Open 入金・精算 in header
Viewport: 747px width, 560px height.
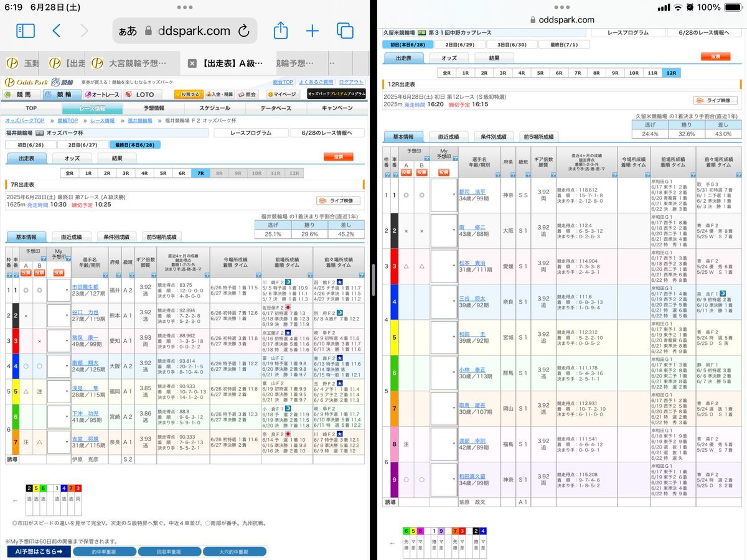220,95
